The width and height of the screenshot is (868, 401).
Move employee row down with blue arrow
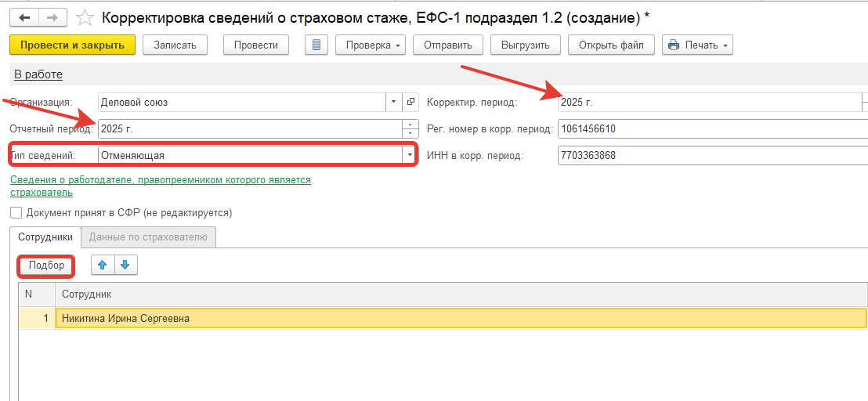click(125, 266)
